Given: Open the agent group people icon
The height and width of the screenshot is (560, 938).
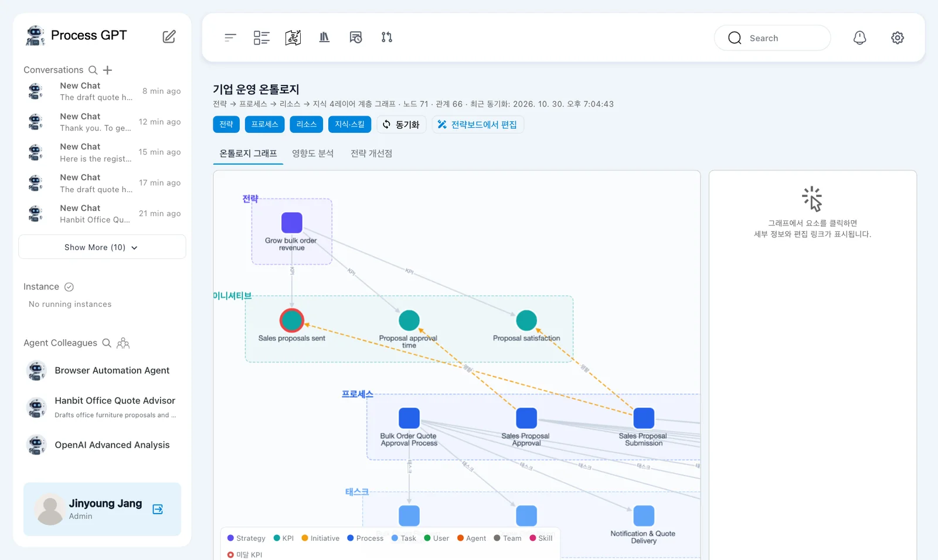Looking at the screenshot, I should [123, 343].
